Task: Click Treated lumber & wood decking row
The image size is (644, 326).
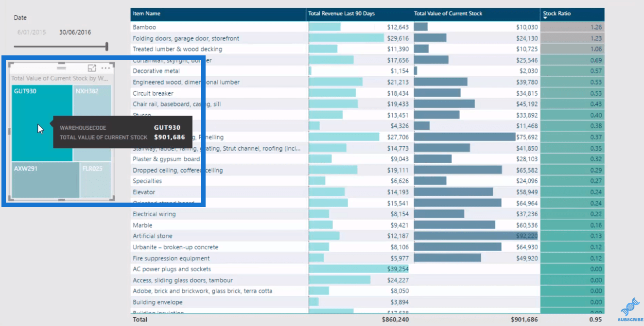Action: point(367,49)
